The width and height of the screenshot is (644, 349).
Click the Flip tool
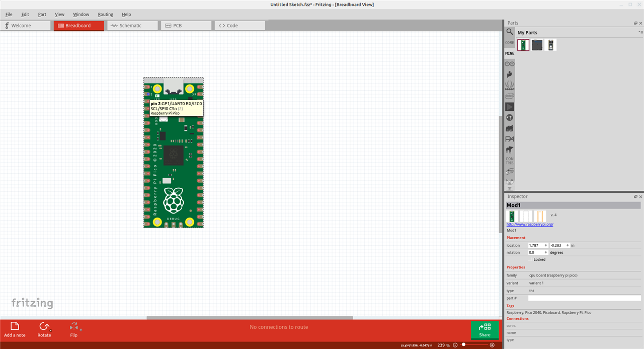click(x=74, y=329)
